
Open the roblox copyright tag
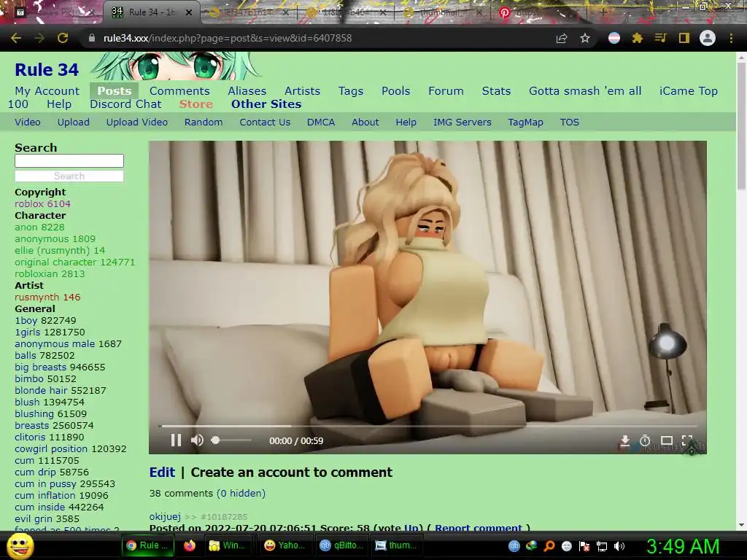click(29, 204)
